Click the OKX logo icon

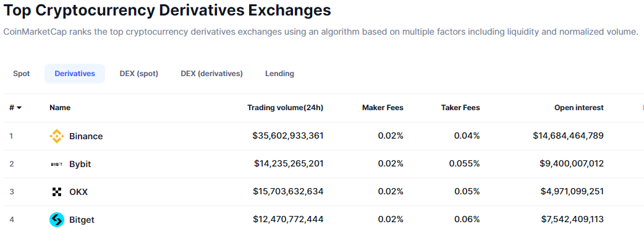click(57, 192)
